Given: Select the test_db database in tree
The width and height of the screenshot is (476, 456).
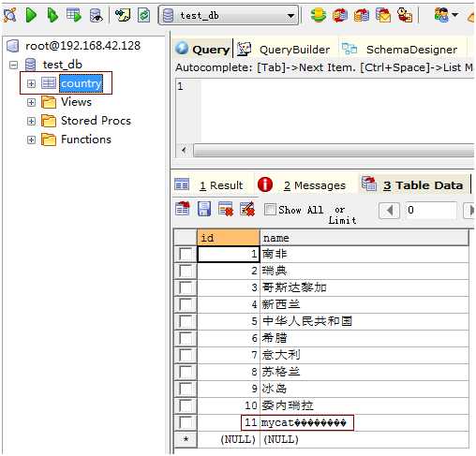Looking at the screenshot, I should 63,65.
